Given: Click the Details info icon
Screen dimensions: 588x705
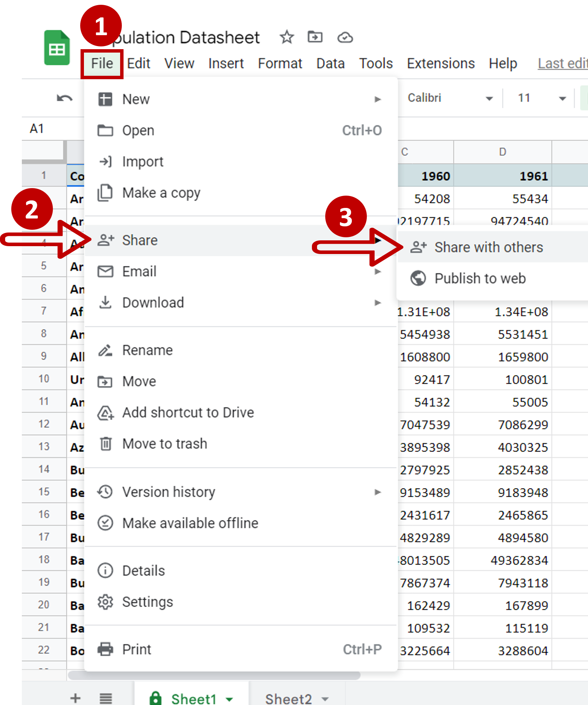Looking at the screenshot, I should (x=105, y=570).
